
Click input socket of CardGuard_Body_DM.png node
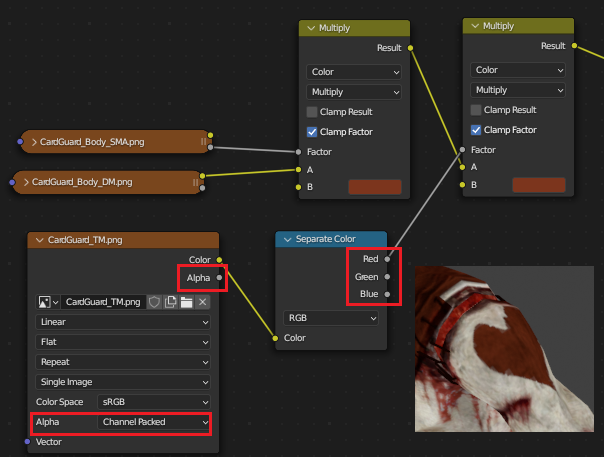(x=12, y=182)
